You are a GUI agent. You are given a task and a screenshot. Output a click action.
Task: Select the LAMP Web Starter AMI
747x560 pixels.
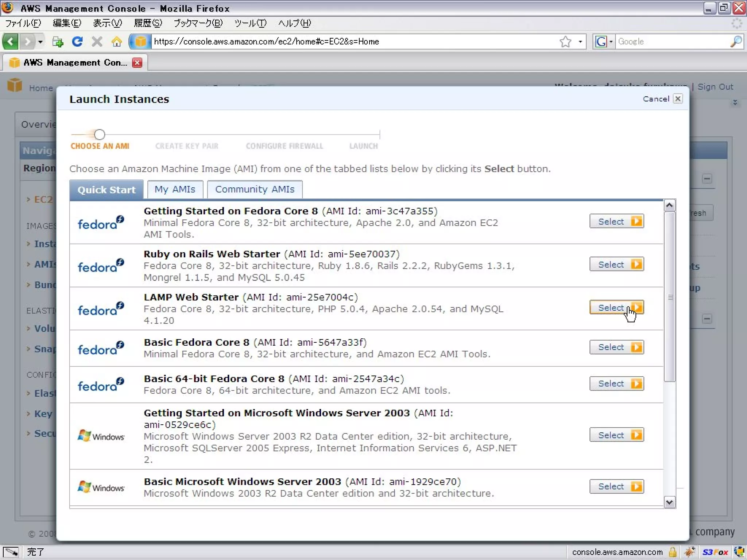[616, 307]
